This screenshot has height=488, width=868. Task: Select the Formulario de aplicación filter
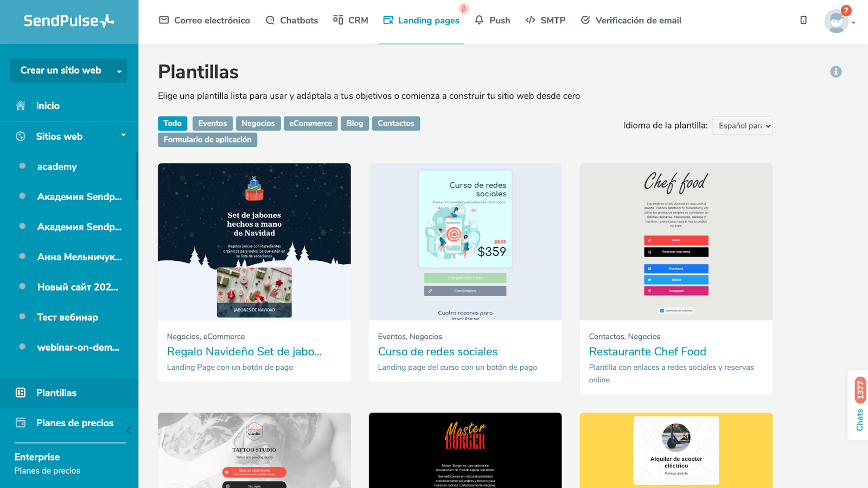point(207,140)
